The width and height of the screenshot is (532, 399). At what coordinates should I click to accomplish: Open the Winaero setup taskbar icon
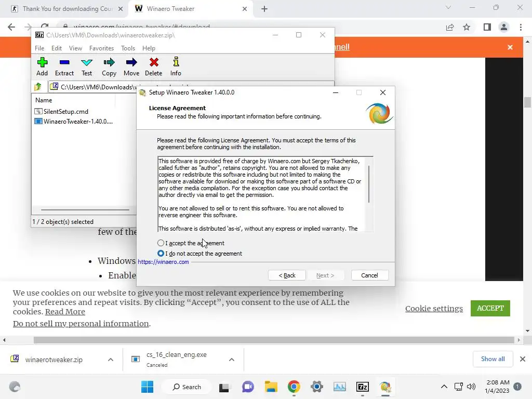click(x=385, y=387)
